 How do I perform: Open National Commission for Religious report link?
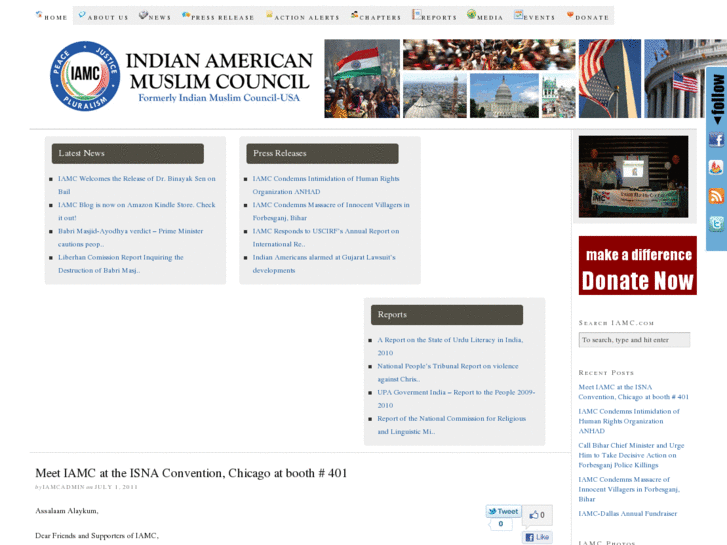pyautogui.click(x=452, y=425)
